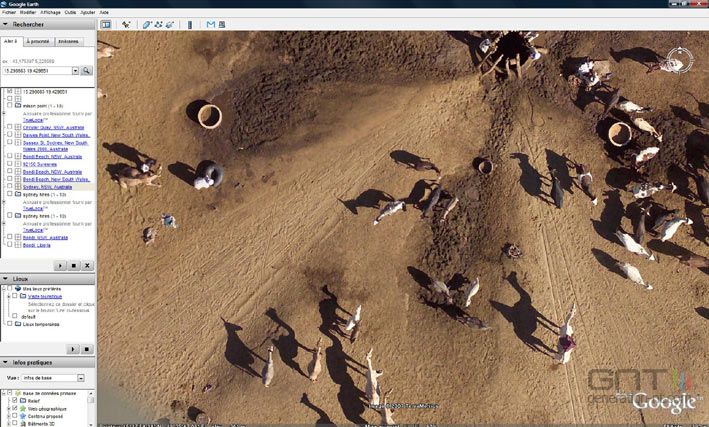
Task: Open the Modifier menu
Action: pos(28,12)
